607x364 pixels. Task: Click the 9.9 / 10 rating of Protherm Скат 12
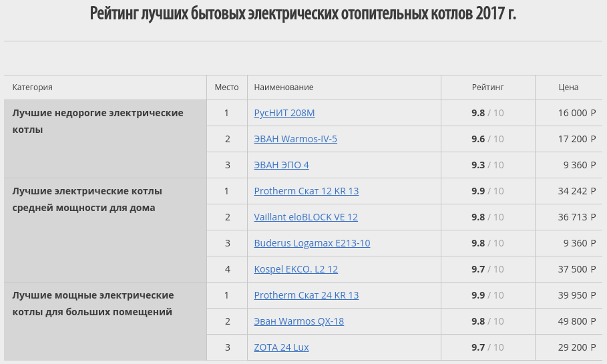pos(487,191)
